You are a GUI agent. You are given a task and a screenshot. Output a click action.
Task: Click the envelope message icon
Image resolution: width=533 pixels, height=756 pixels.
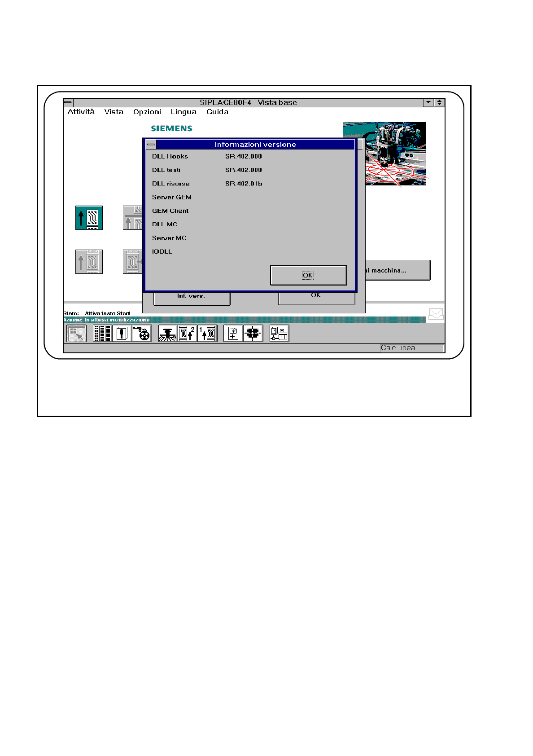pyautogui.click(x=436, y=314)
